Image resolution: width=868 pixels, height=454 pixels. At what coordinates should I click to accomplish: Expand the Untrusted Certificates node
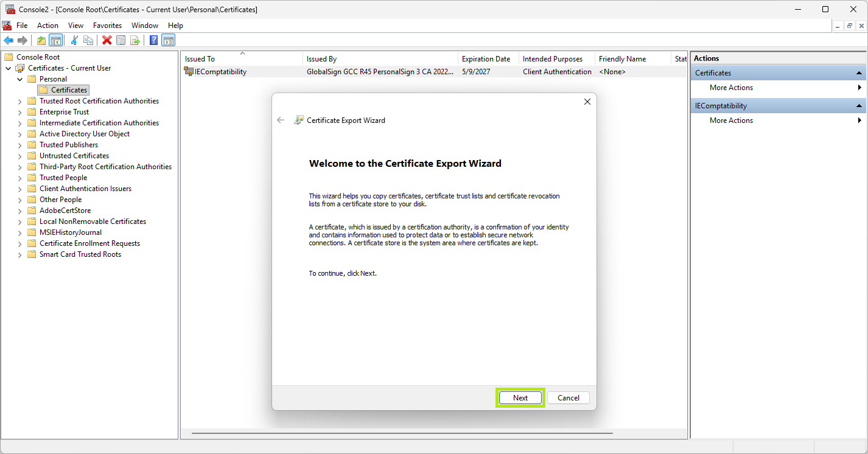click(x=20, y=156)
